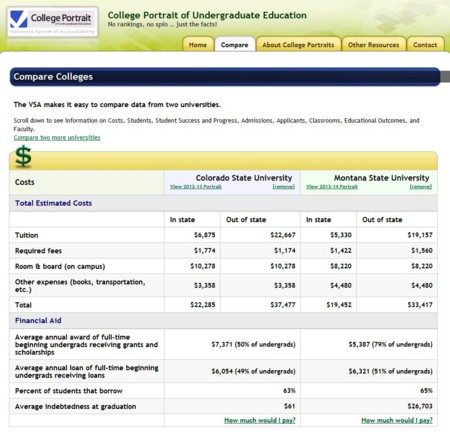Click Montana out-of-state total $33,417
The image size is (450, 432).
point(420,305)
